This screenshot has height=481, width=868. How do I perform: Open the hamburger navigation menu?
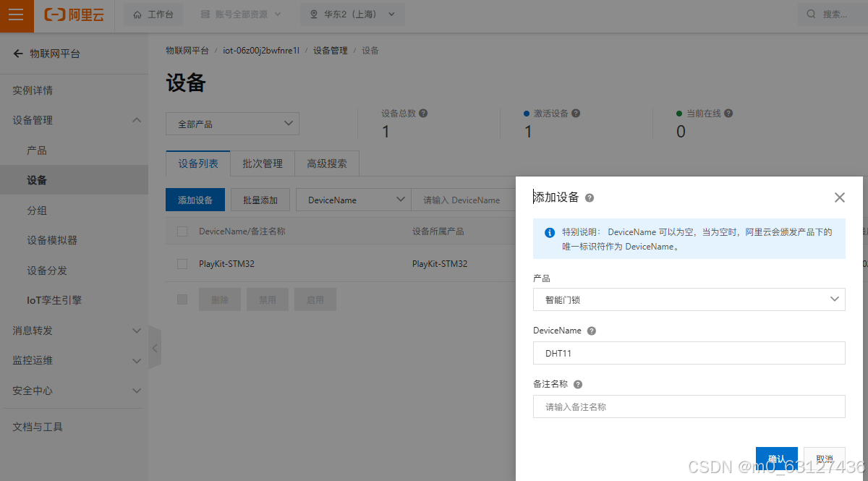point(16,14)
